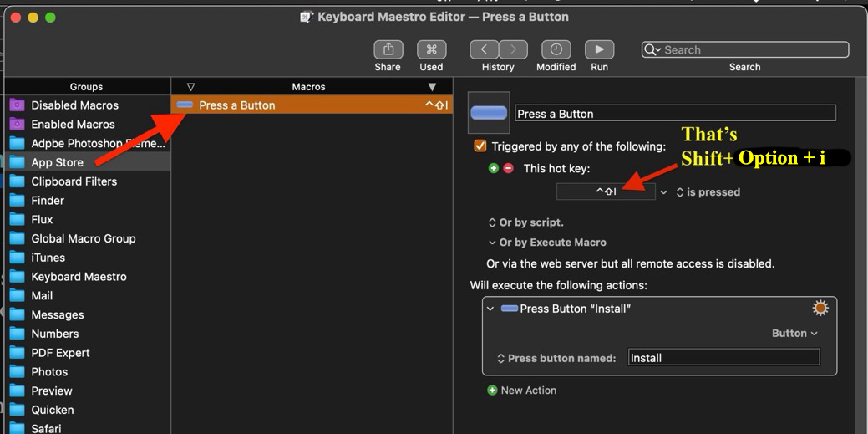Select the Numbers group

click(x=88, y=334)
